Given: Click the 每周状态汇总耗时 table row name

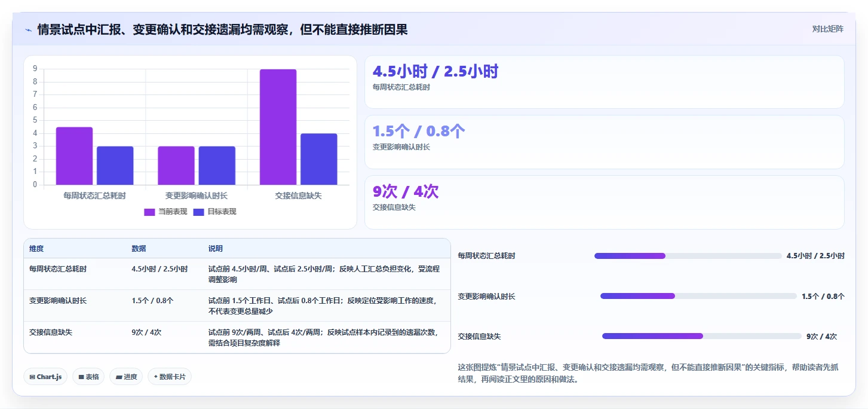Looking at the screenshot, I should pyautogui.click(x=58, y=269).
